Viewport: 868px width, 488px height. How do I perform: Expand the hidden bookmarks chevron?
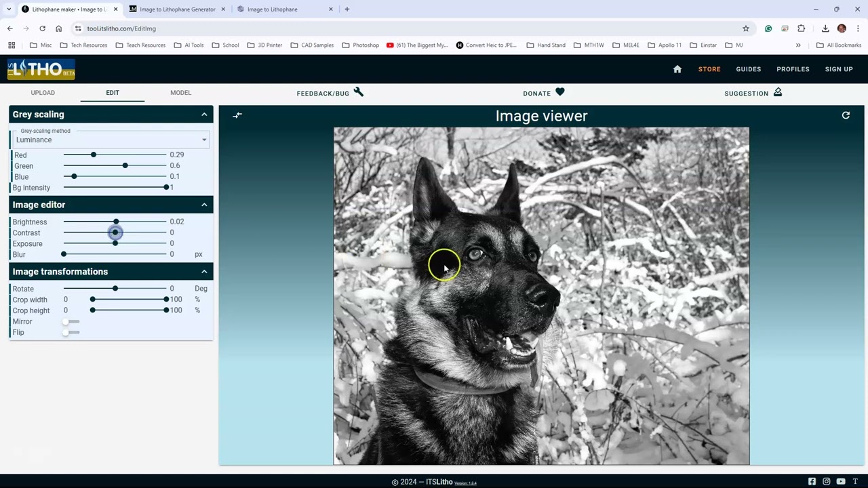tap(798, 45)
